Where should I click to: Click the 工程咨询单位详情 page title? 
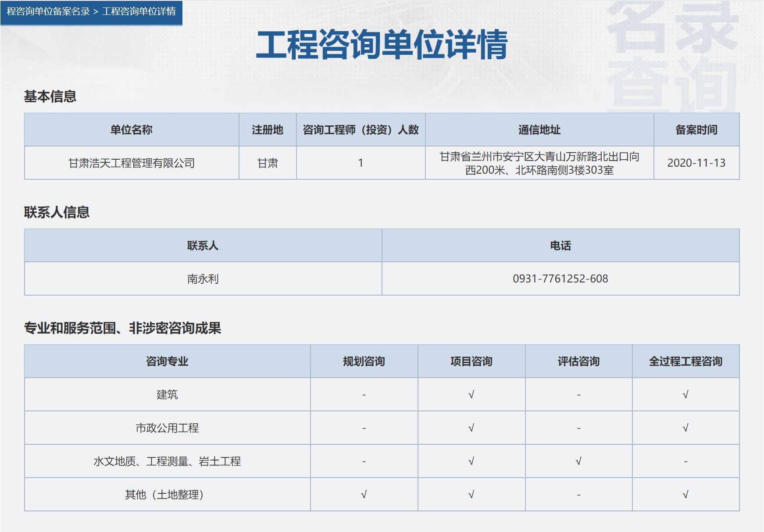(x=382, y=45)
